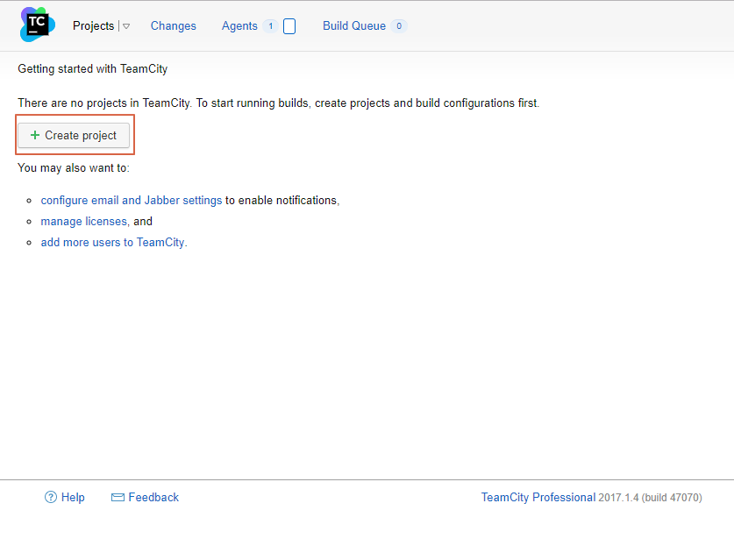Open configure email and Jabber settings link
Image resolution: width=734 pixels, height=560 pixels.
(x=131, y=200)
